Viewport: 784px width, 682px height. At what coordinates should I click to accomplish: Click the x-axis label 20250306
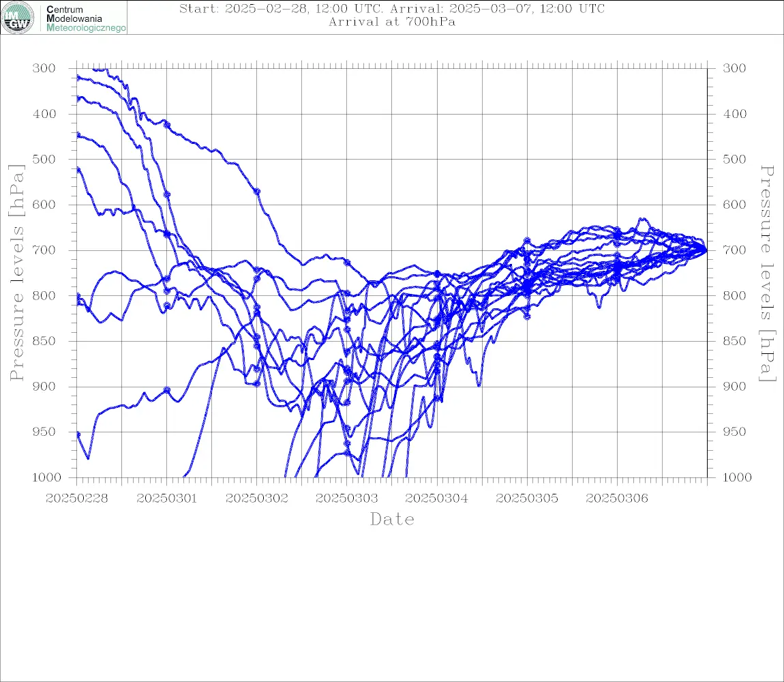[617, 499]
